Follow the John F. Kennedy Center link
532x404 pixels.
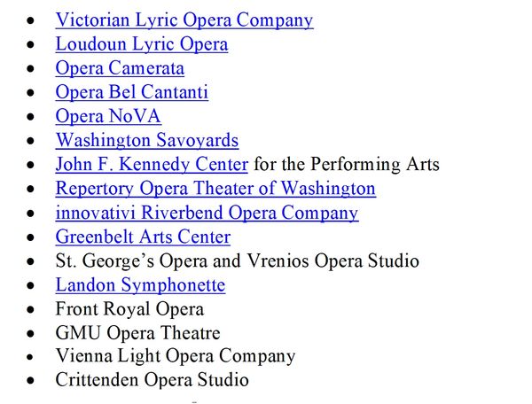152,165
